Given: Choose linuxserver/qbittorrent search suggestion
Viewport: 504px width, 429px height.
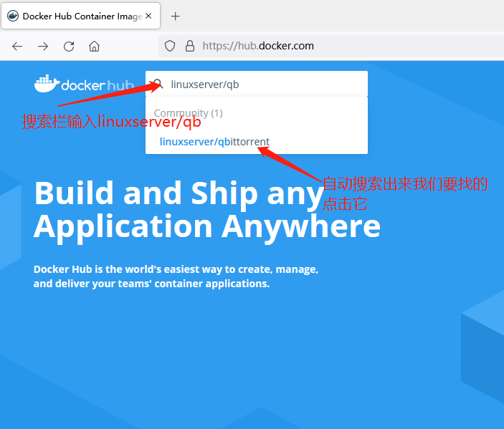Looking at the screenshot, I should (x=214, y=142).
